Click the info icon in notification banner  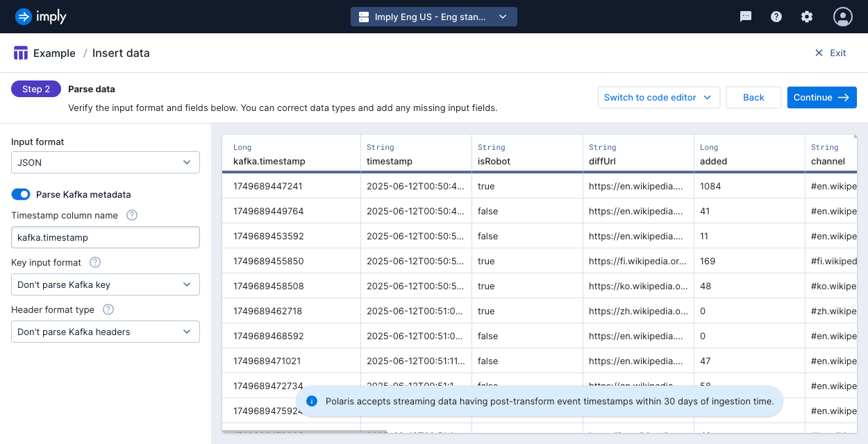(312, 401)
